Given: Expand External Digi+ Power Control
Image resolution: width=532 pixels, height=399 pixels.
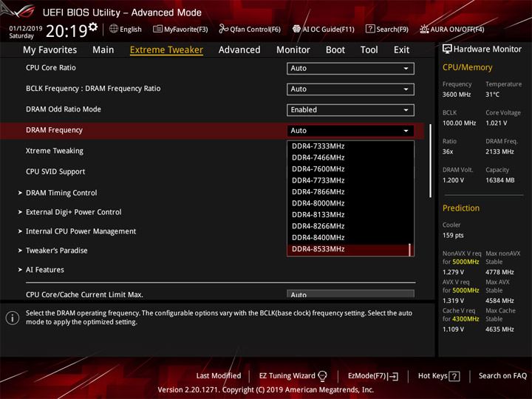Looking at the screenshot, I should (74, 212).
